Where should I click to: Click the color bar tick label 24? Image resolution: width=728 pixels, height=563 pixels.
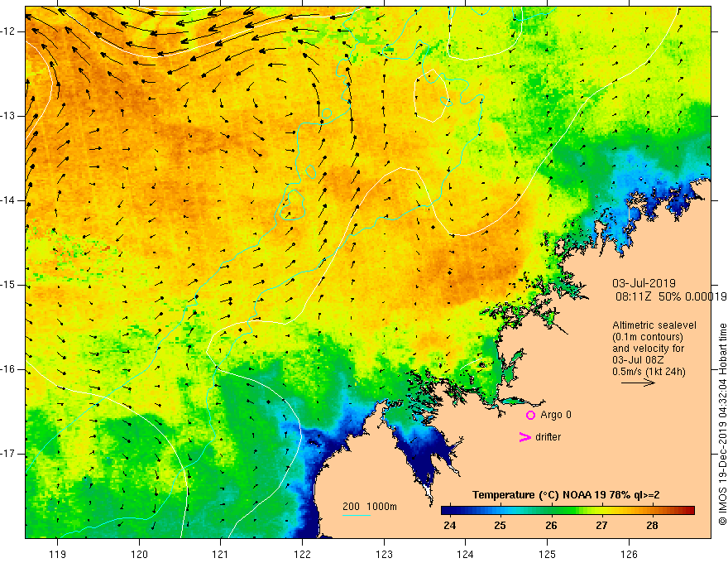(x=449, y=526)
